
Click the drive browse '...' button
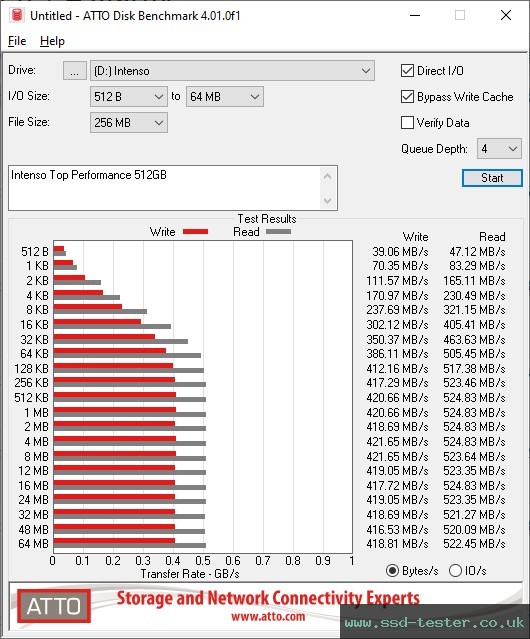coord(75,71)
